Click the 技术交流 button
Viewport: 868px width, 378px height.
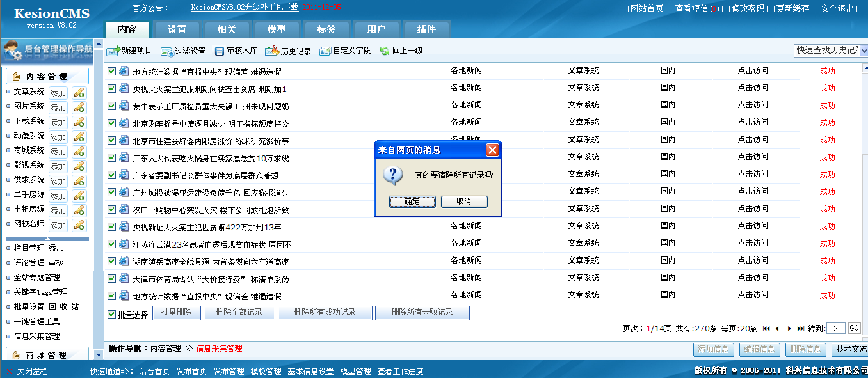click(x=850, y=349)
